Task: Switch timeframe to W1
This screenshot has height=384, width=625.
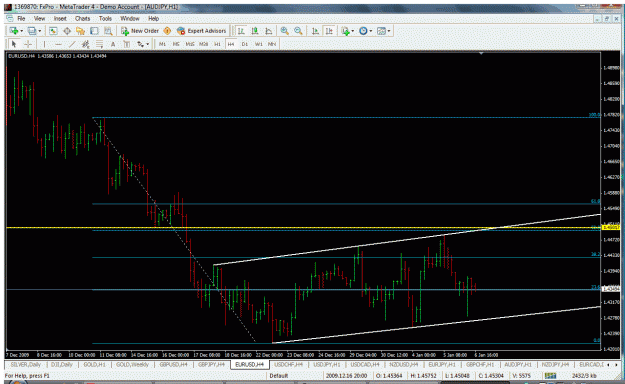Action: click(x=259, y=44)
